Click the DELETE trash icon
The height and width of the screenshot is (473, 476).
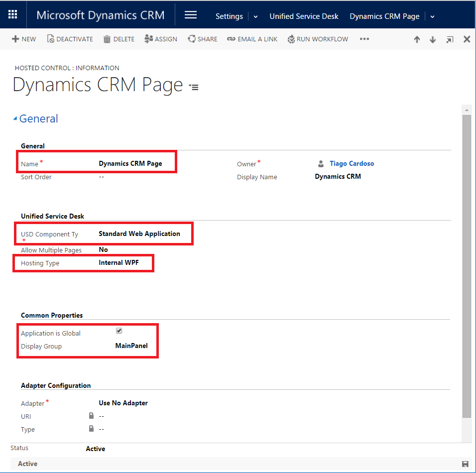119,39
